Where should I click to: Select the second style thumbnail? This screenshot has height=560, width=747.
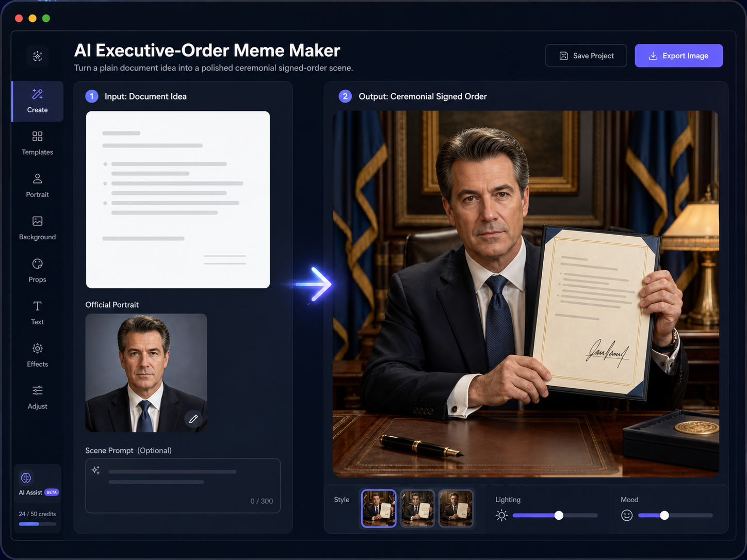[417, 508]
